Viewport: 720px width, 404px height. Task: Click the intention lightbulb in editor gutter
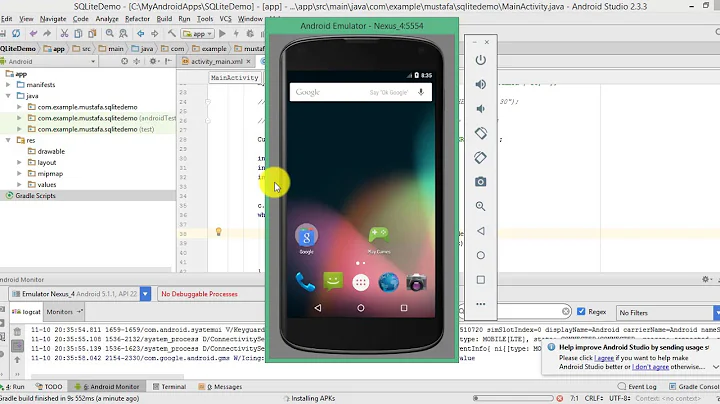click(x=219, y=232)
